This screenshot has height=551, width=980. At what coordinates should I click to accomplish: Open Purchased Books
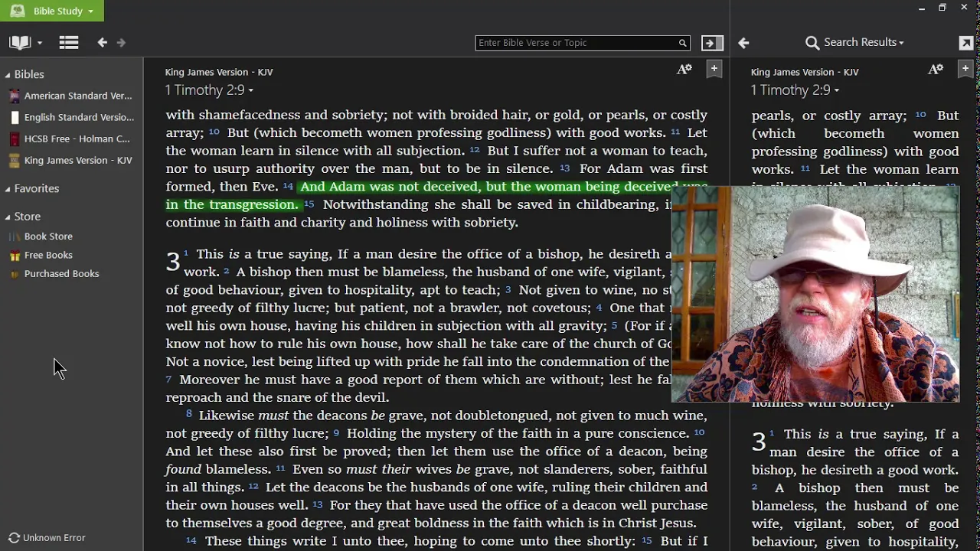61,273
